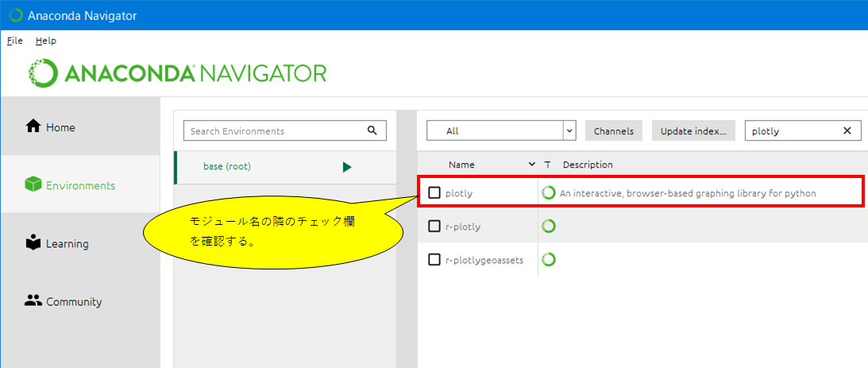Click the Channels button
868x368 pixels.
(x=613, y=131)
